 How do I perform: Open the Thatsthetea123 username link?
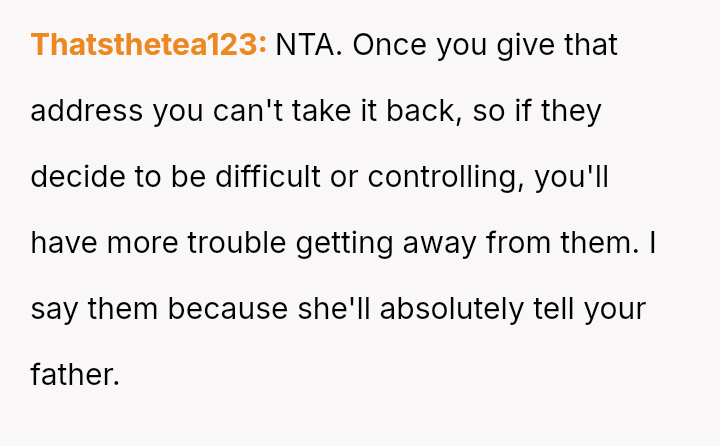pos(149,46)
